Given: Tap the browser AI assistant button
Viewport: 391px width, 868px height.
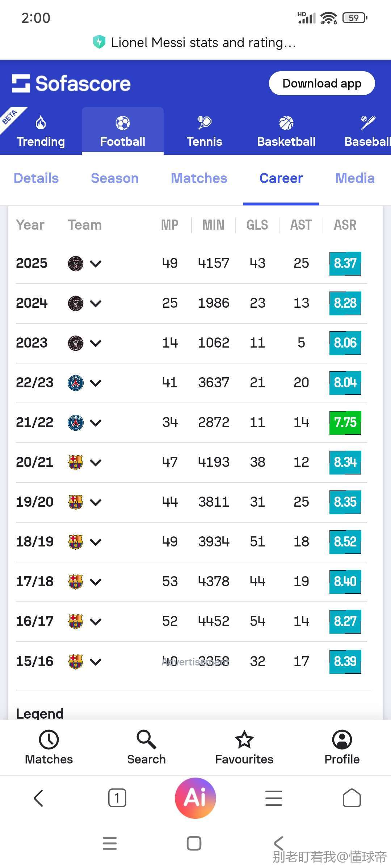Looking at the screenshot, I should pyautogui.click(x=195, y=798).
